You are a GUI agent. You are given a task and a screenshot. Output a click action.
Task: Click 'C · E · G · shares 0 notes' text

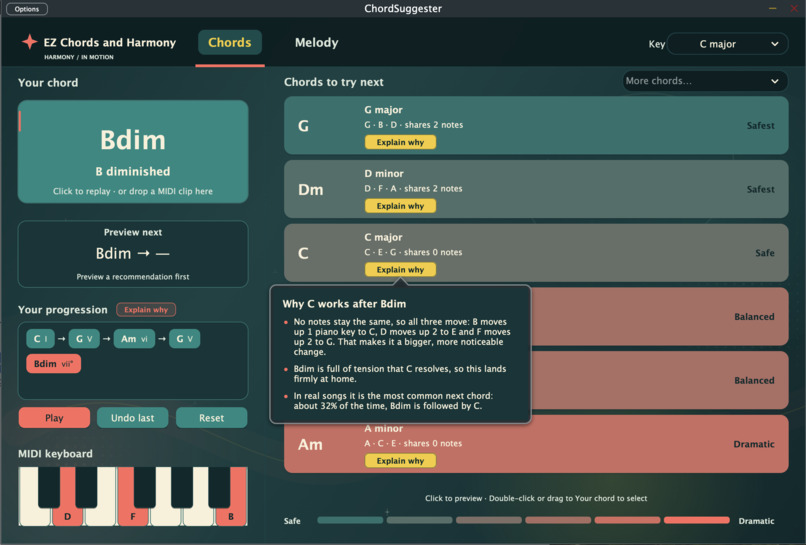click(413, 252)
